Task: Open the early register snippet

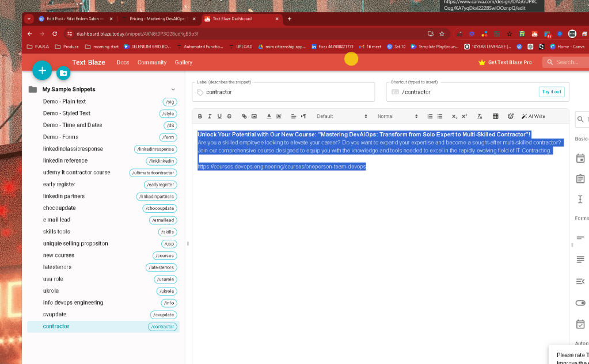Action: click(103, 184)
